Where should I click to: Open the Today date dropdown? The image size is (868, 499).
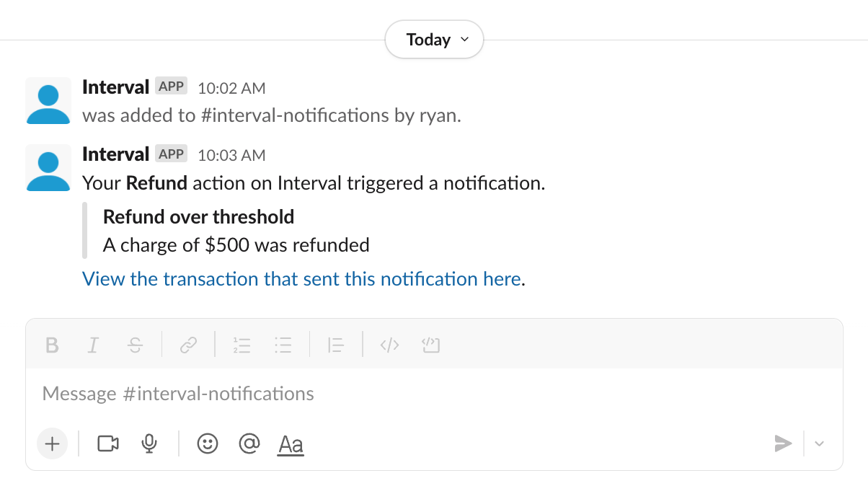coord(434,40)
